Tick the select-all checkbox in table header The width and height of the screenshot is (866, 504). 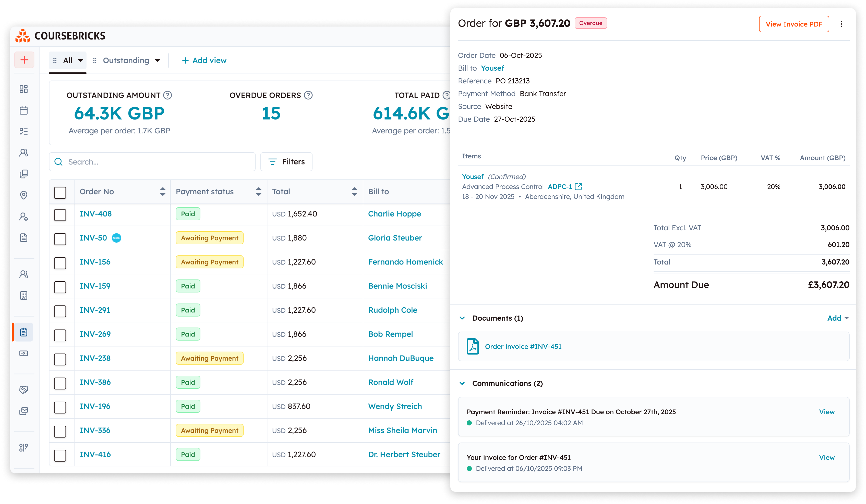click(x=60, y=193)
